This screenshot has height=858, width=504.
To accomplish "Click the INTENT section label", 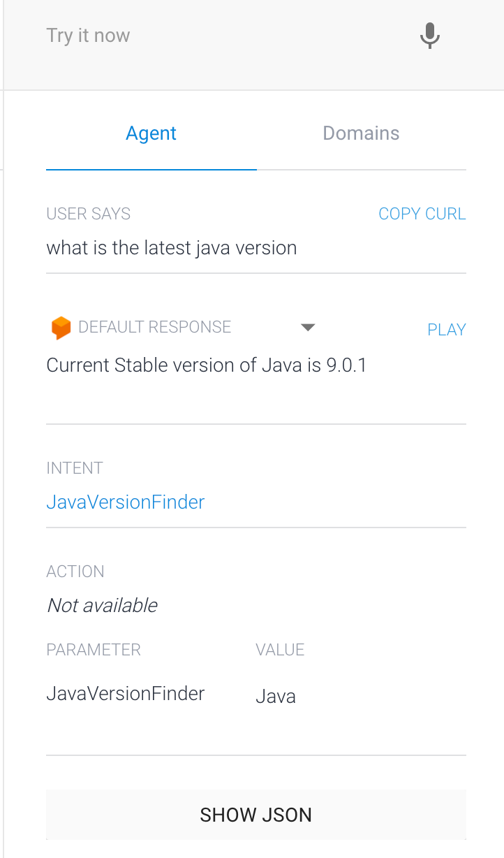I will 74,467.
